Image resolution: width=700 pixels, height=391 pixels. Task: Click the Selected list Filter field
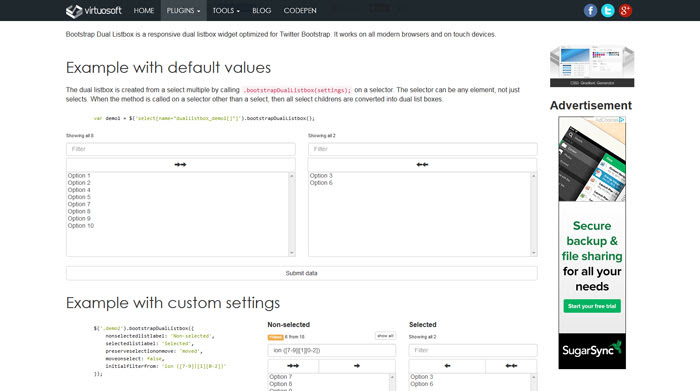(x=473, y=350)
